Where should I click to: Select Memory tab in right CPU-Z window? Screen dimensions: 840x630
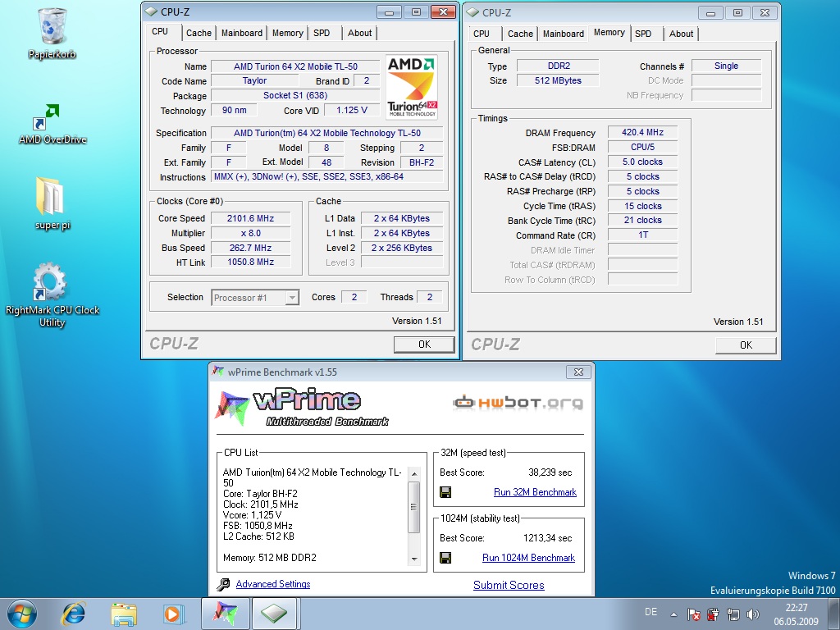pos(609,32)
